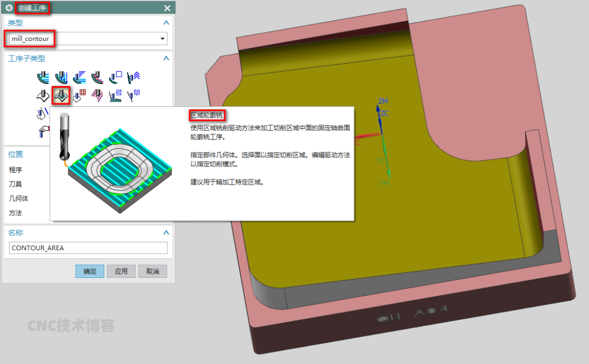Click the highlighted Contour Area subtype icon

click(x=61, y=96)
